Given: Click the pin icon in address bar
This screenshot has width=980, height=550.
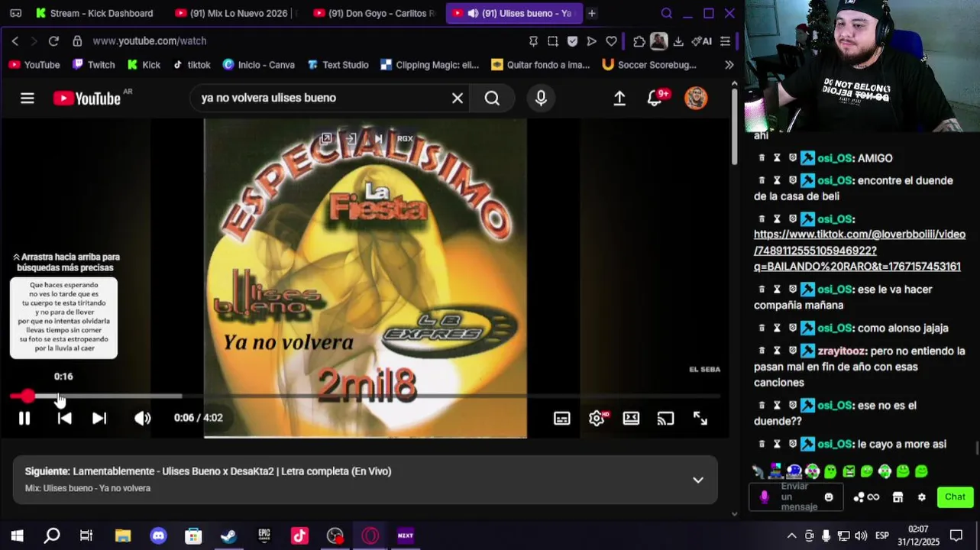Looking at the screenshot, I should click(x=533, y=41).
